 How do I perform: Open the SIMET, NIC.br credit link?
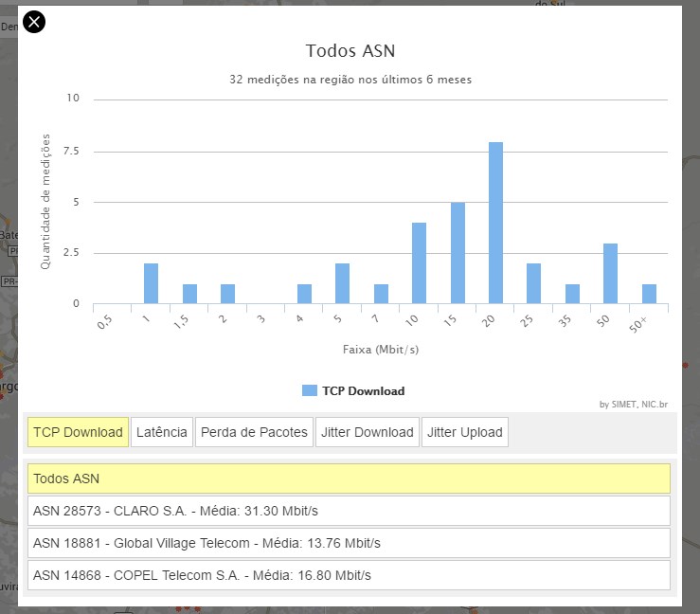(x=636, y=405)
